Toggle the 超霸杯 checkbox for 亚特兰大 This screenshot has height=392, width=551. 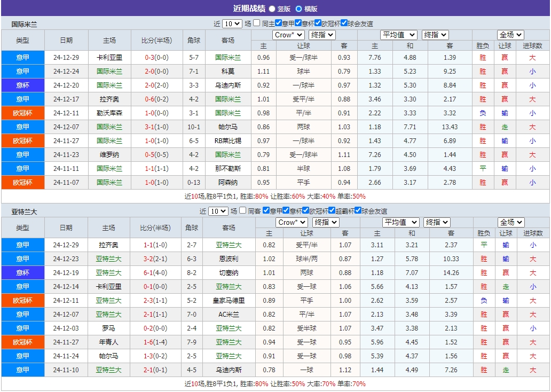pyautogui.click(x=331, y=211)
